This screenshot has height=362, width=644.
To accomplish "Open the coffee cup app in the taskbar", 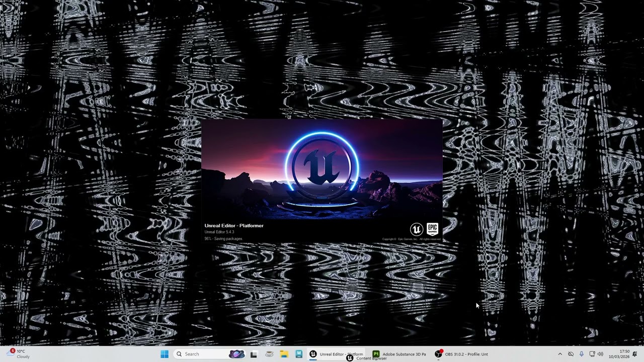I will [269, 354].
